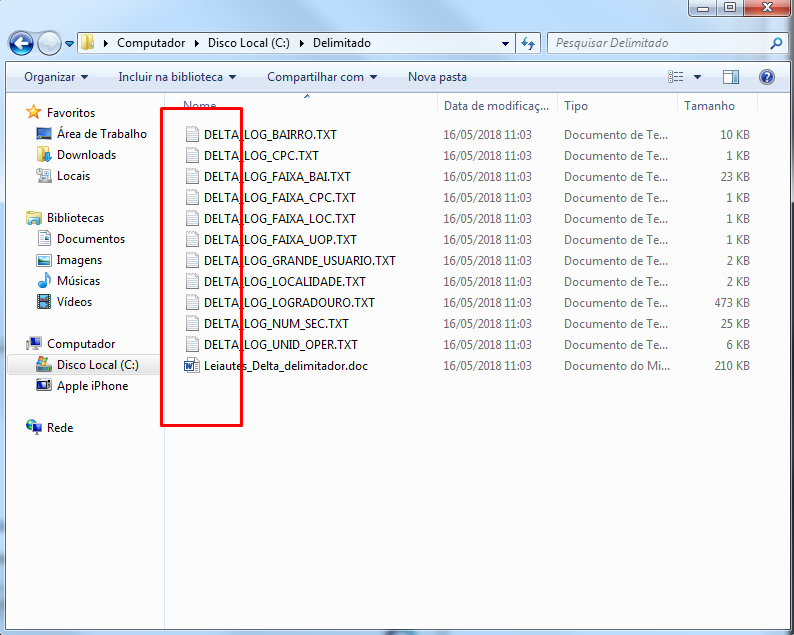The image size is (794, 635).
Task: Select Favoritos in the navigation pane
Action: click(x=71, y=112)
